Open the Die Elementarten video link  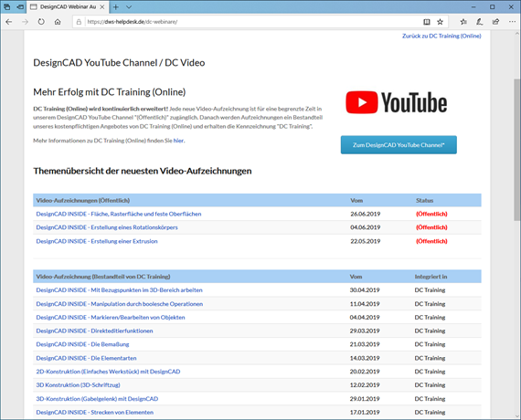86,358
